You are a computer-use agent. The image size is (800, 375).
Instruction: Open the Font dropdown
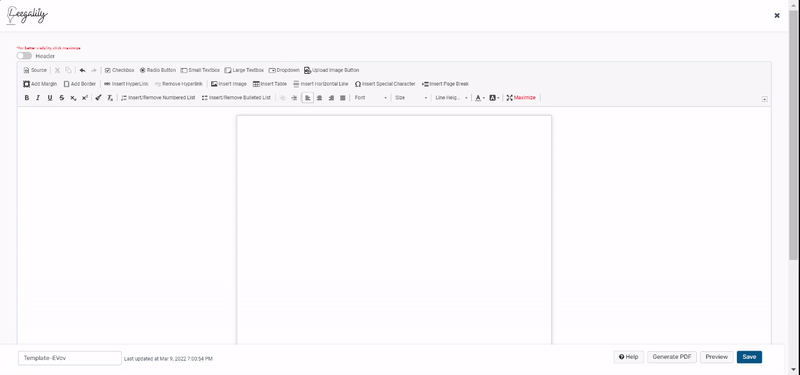371,97
